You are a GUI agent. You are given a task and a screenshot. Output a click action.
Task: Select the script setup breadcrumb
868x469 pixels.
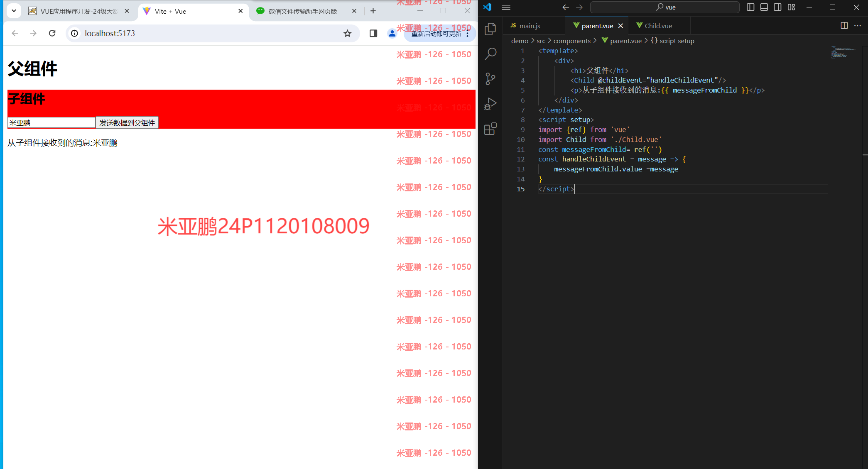coord(672,41)
